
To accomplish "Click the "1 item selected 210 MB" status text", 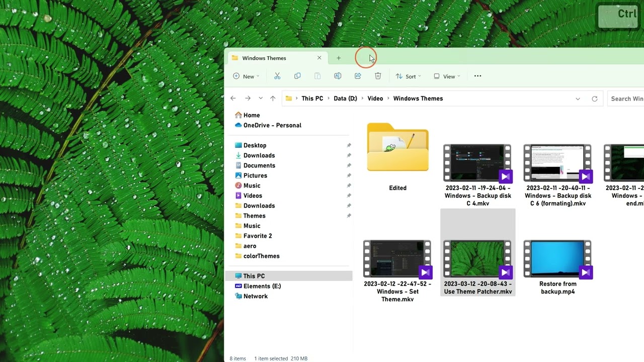I will 281,358.
